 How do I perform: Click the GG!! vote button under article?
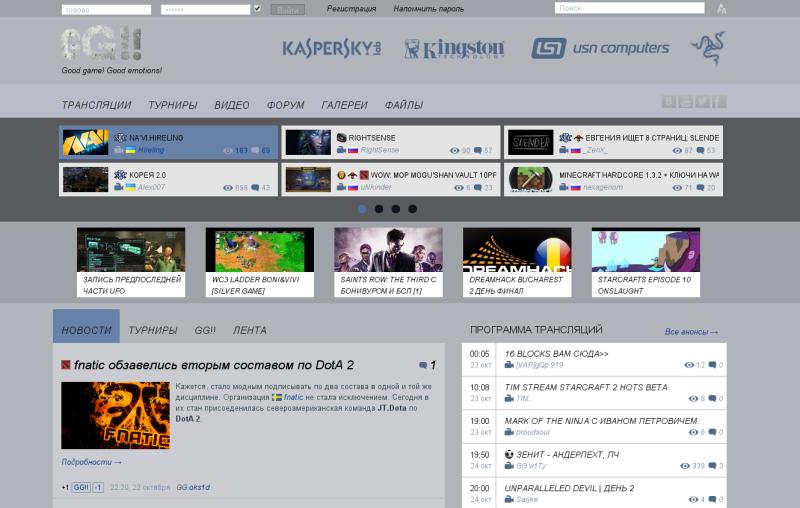coord(81,488)
